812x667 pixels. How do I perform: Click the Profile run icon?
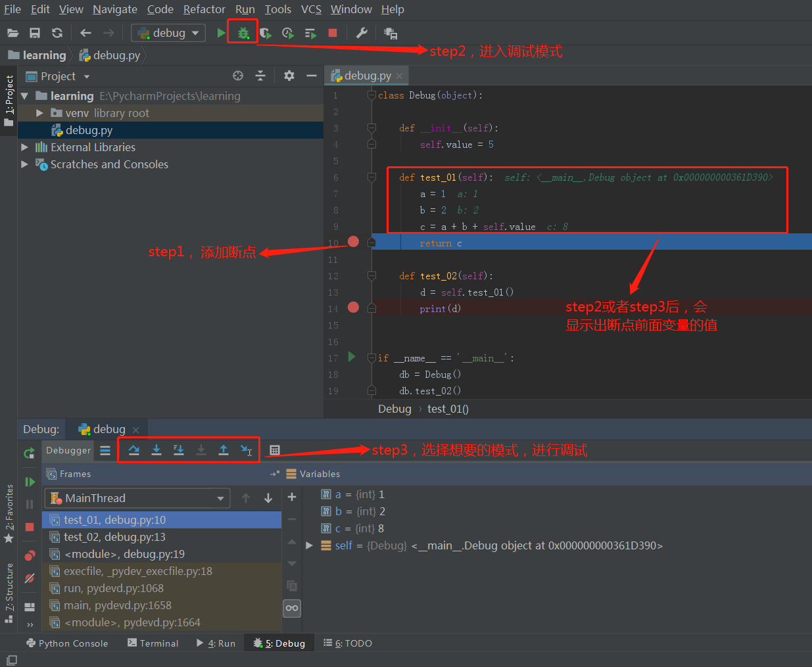(x=288, y=33)
